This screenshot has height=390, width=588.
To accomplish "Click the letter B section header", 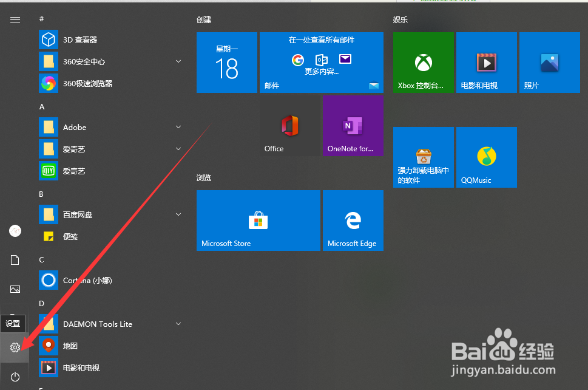I will (41, 194).
